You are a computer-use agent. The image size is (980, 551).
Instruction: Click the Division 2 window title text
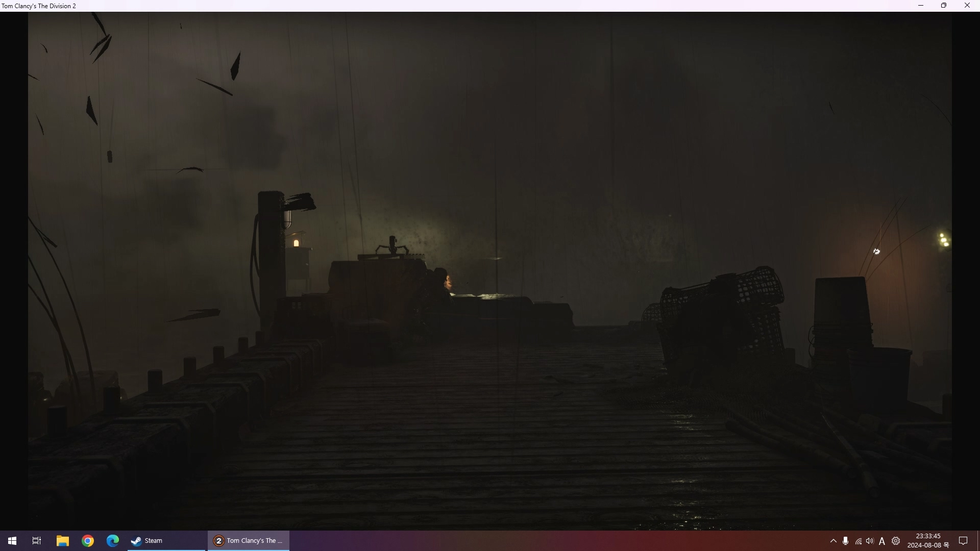pyautogui.click(x=39, y=6)
